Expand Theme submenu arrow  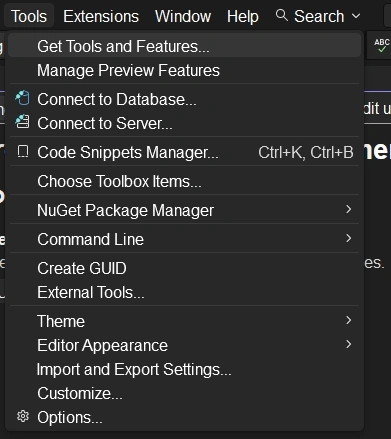(x=349, y=320)
